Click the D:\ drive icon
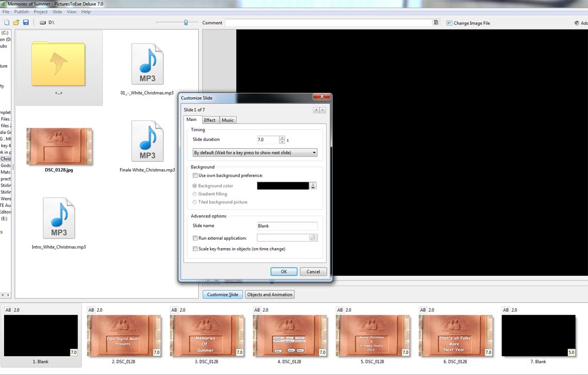This screenshot has width=588, height=375. point(43,22)
